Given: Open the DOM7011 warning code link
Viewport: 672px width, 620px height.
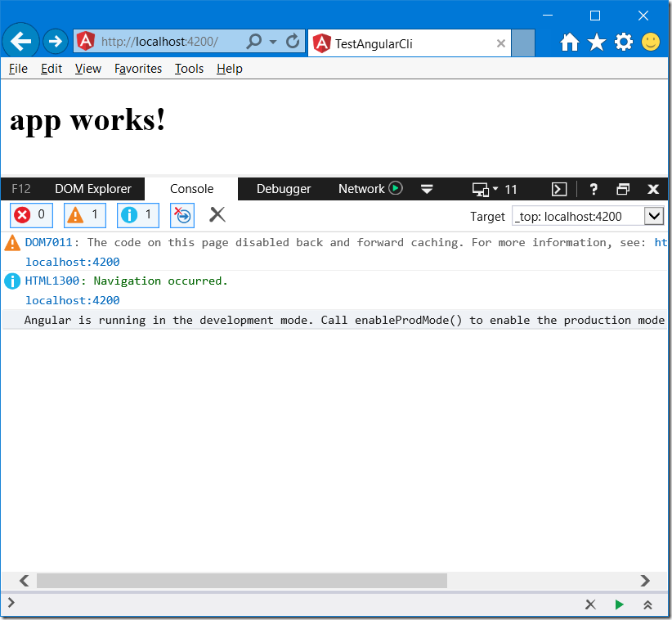Looking at the screenshot, I should point(48,243).
